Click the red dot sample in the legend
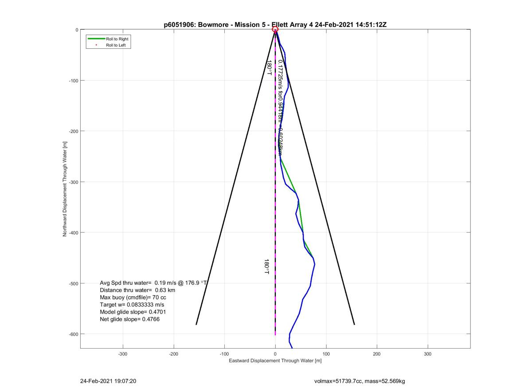Image resolution: width=532 pixels, height=392 pixels. tap(96, 45)
